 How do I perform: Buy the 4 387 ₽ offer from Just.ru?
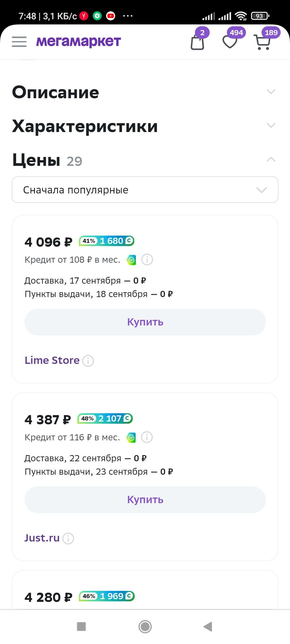(x=145, y=500)
